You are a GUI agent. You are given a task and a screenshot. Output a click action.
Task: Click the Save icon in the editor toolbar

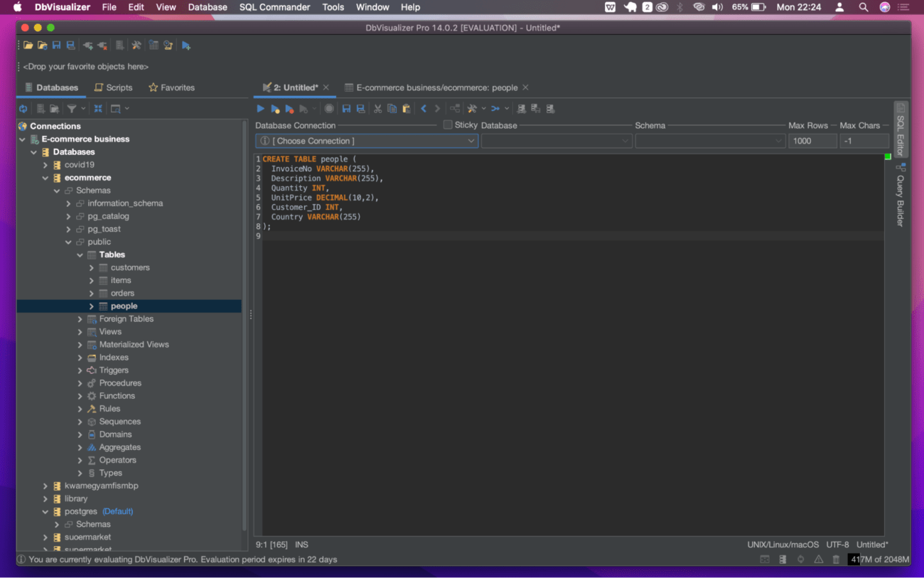[346, 108]
